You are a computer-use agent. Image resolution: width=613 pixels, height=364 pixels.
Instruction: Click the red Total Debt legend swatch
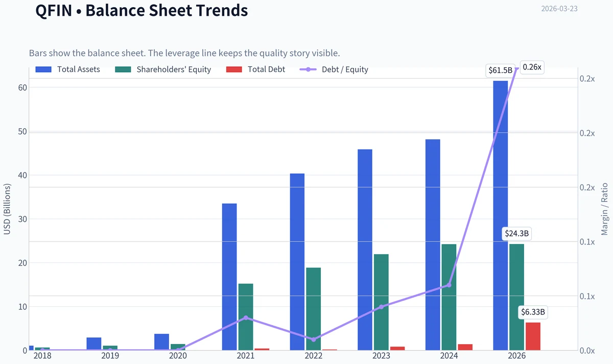(234, 69)
